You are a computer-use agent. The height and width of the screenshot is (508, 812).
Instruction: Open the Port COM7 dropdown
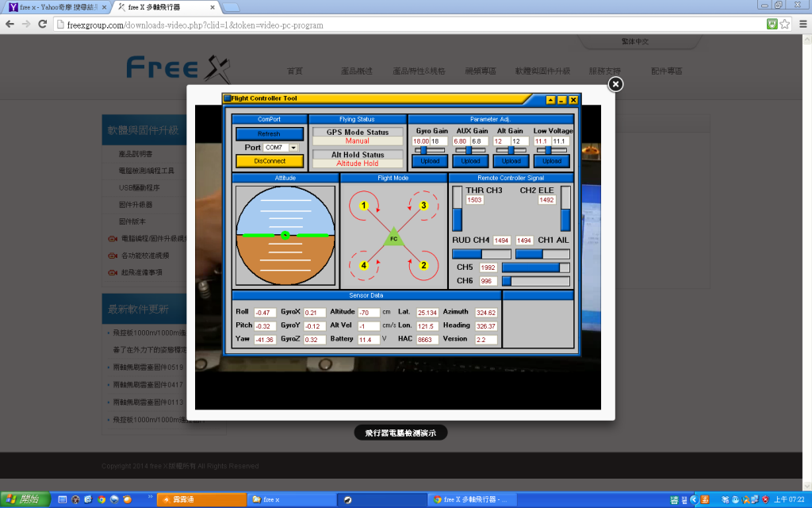(x=293, y=148)
